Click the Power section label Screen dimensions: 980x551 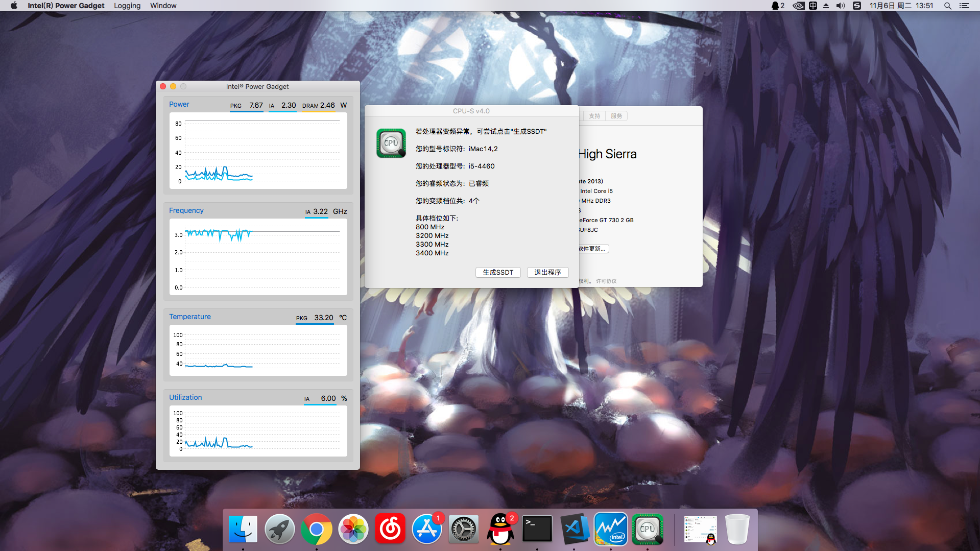(179, 104)
